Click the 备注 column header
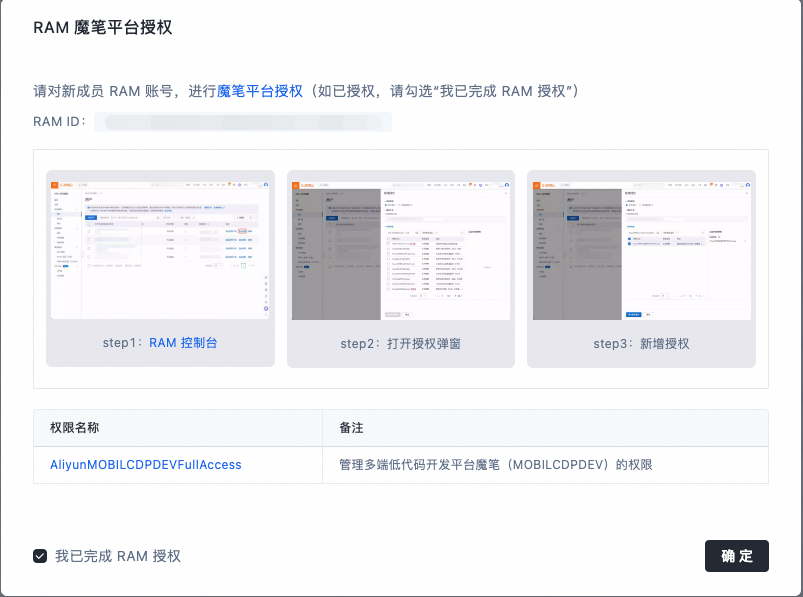The image size is (803, 597). (545, 428)
